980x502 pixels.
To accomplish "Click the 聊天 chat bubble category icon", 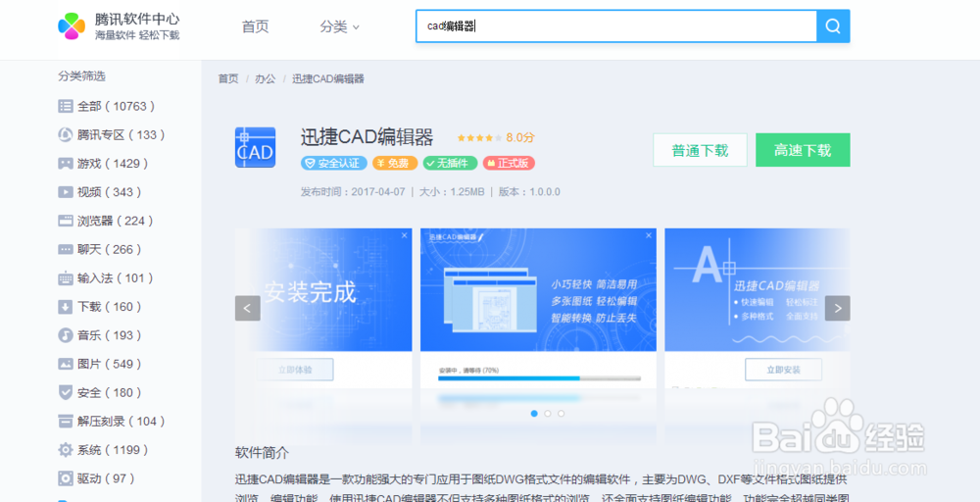I will 66,249.
